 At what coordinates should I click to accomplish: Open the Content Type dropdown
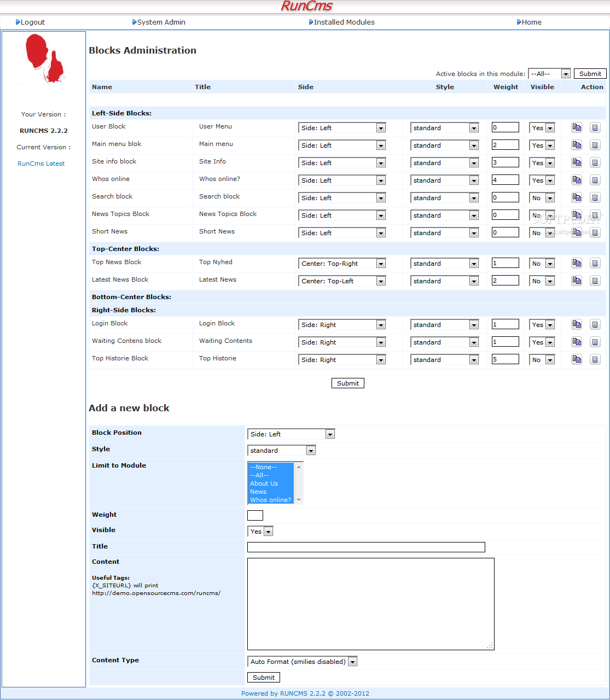(x=302, y=662)
